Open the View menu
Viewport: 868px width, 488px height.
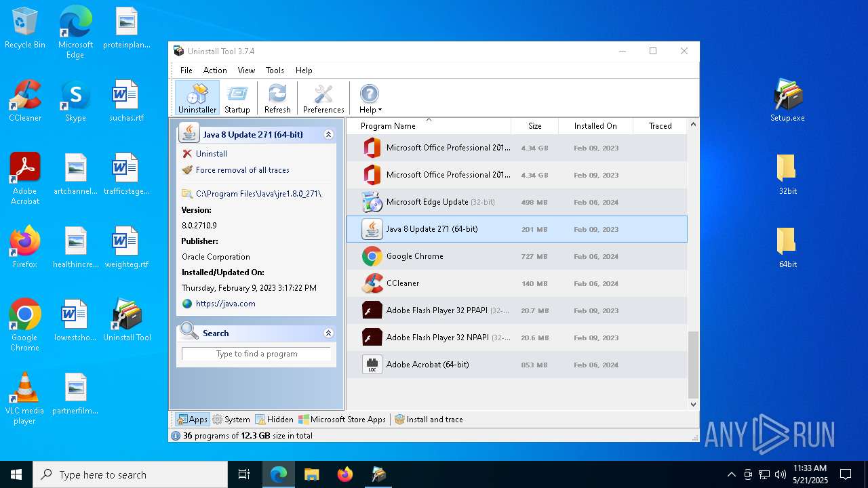point(246,70)
